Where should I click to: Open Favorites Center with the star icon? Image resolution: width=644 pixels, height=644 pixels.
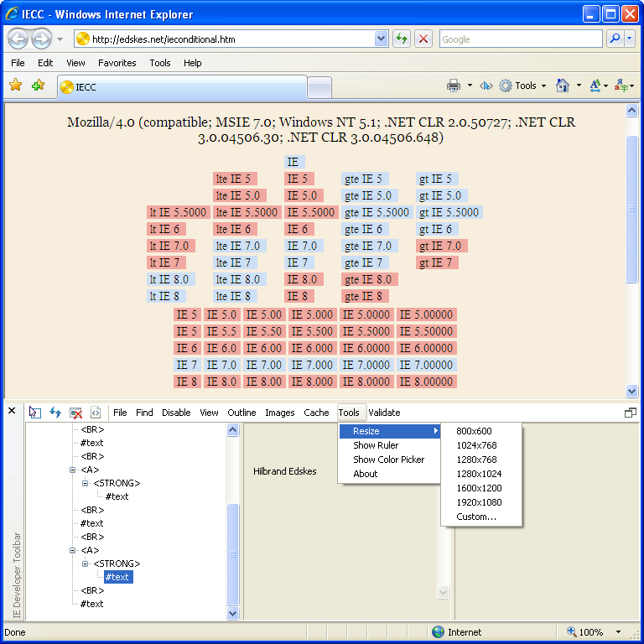[15, 86]
